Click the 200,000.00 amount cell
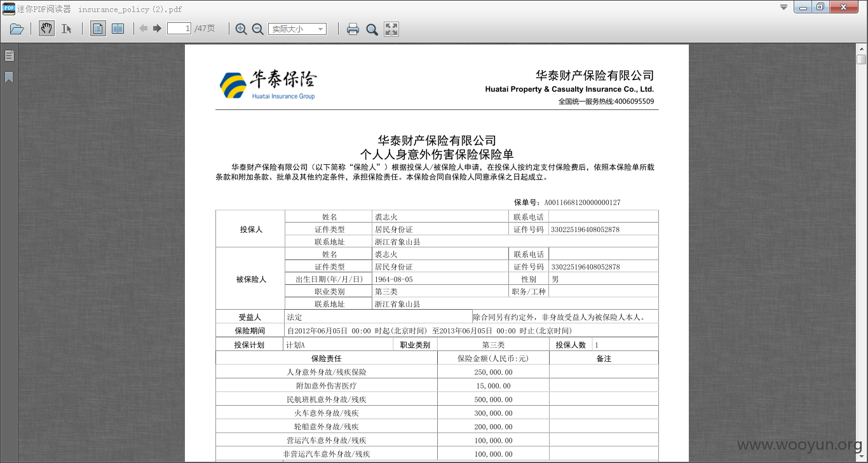Viewport: 868px width, 463px height. [493, 427]
